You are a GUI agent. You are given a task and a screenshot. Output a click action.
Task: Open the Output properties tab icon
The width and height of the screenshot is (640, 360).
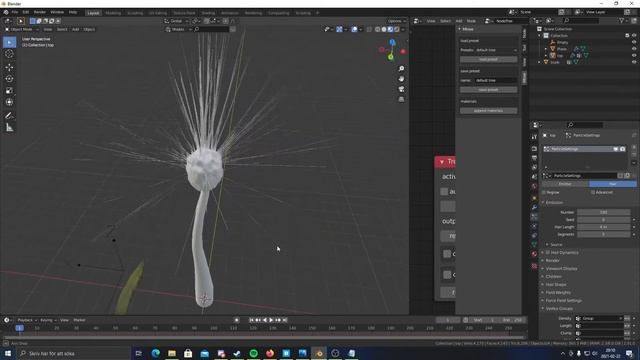pos(534,158)
